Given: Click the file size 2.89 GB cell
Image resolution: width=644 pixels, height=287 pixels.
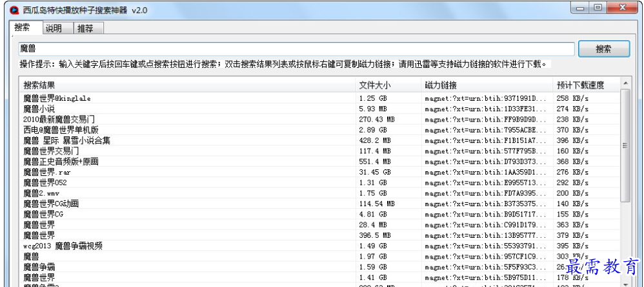Looking at the screenshot, I should click(x=373, y=130).
